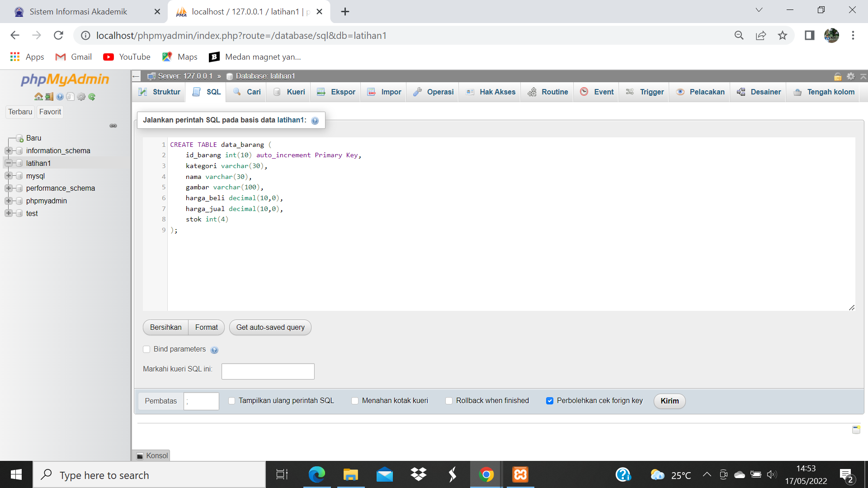Open XAMPP control panel from the taskbar
This screenshot has width=868, height=488.
pyautogui.click(x=520, y=474)
